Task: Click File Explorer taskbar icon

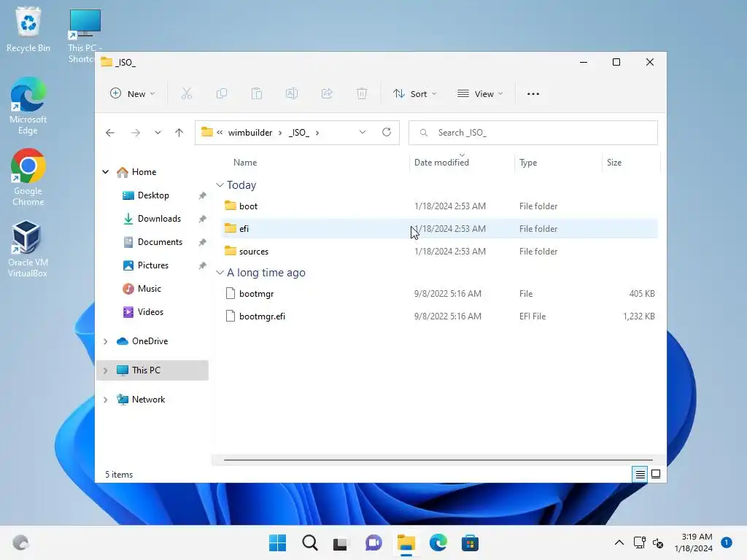Action: tap(406, 542)
